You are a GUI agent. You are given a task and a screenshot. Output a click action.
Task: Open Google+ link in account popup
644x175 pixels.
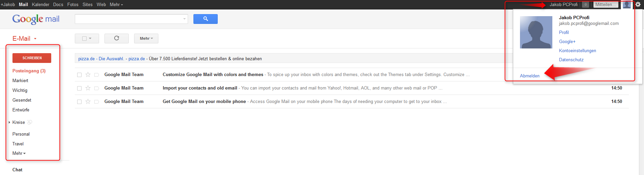pos(567,41)
